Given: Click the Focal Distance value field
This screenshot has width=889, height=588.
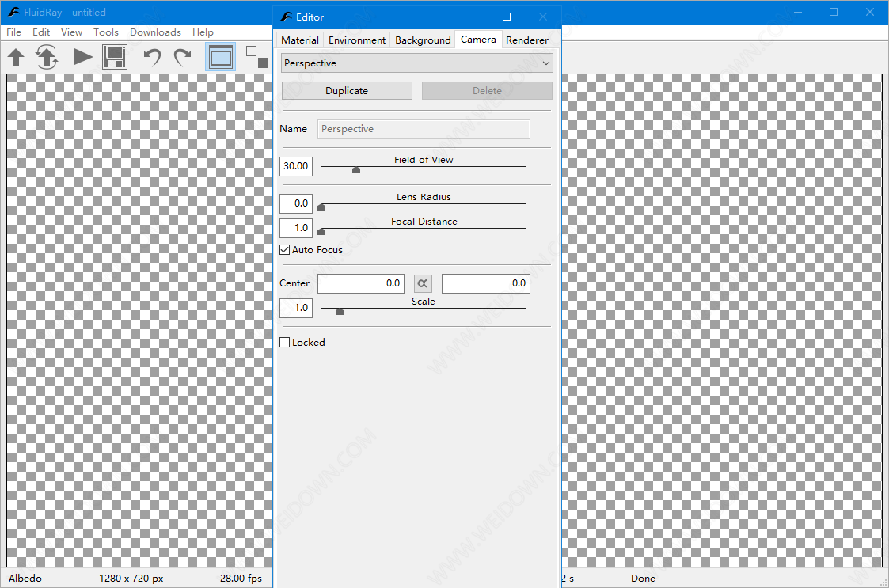Looking at the screenshot, I should (x=296, y=228).
